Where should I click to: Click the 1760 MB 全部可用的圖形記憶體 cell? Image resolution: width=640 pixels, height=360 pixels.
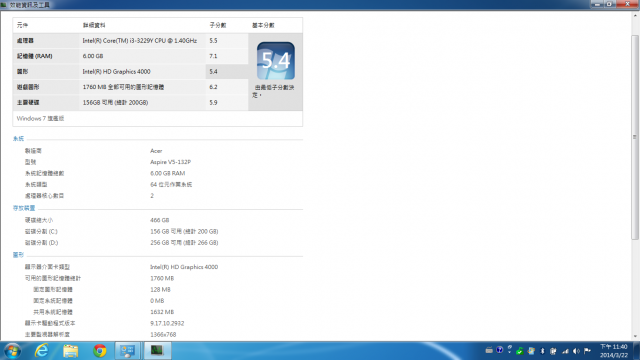click(x=123, y=87)
